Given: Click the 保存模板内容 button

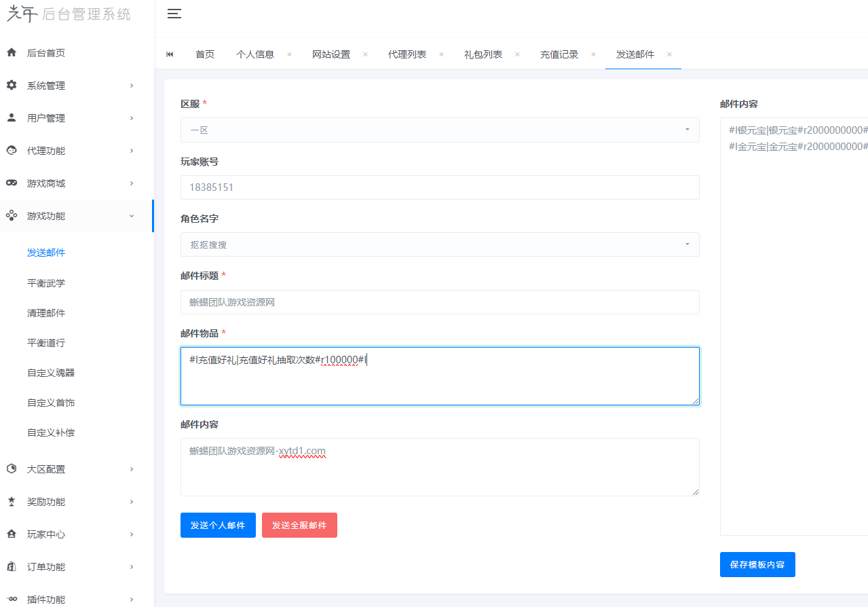Looking at the screenshot, I should click(757, 564).
